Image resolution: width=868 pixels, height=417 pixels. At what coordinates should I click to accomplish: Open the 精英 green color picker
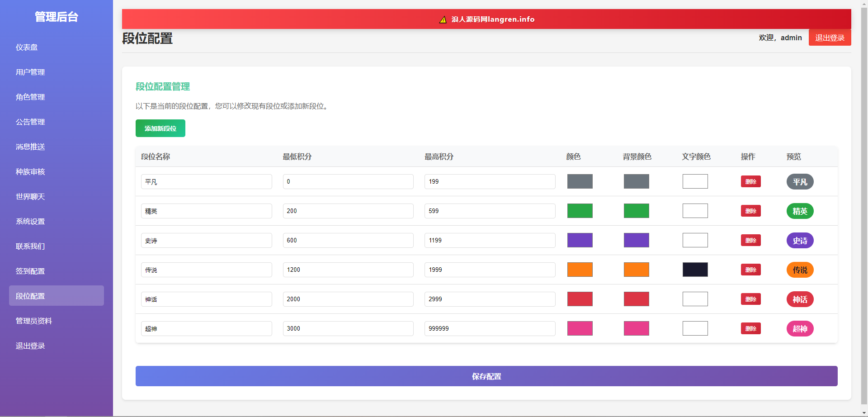[580, 211]
